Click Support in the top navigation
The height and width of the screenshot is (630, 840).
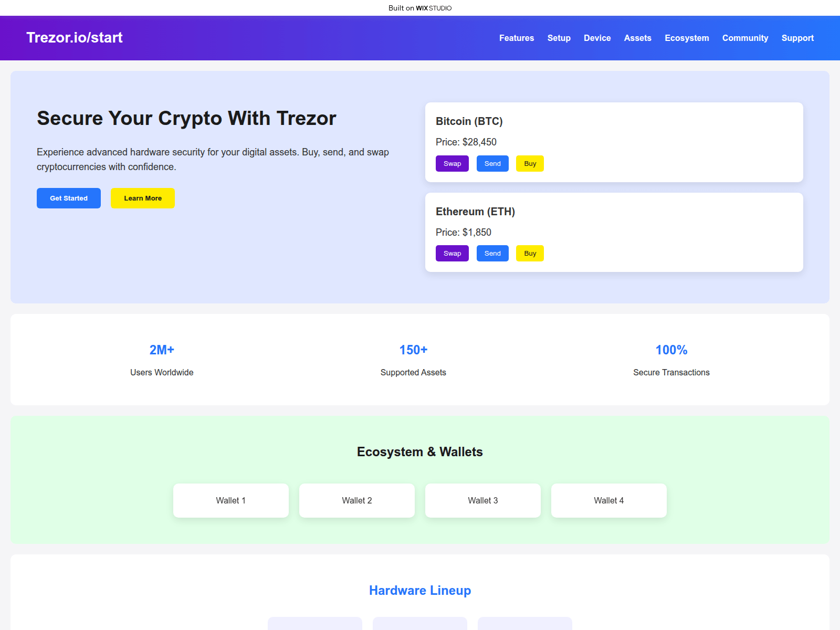[x=797, y=38]
